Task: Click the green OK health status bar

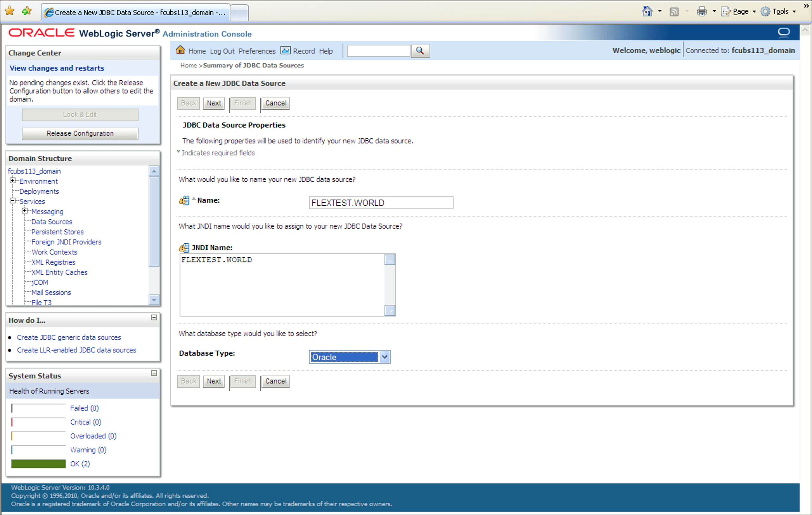Action: tap(38, 464)
